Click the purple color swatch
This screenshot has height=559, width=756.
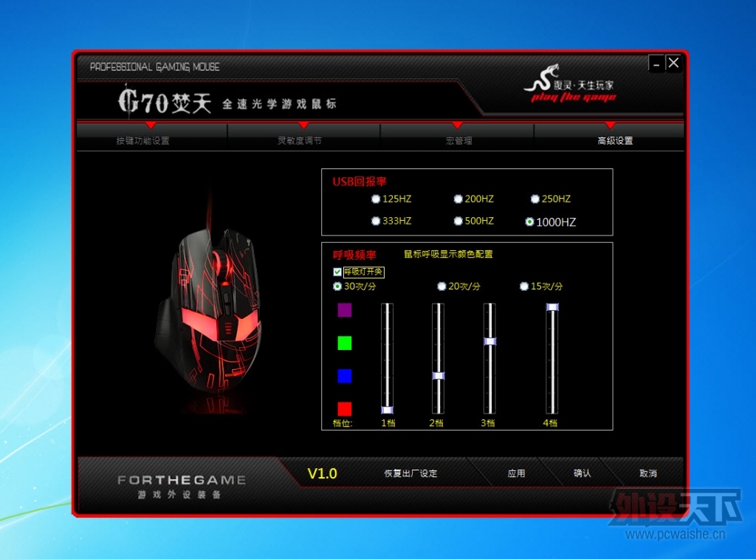[344, 310]
